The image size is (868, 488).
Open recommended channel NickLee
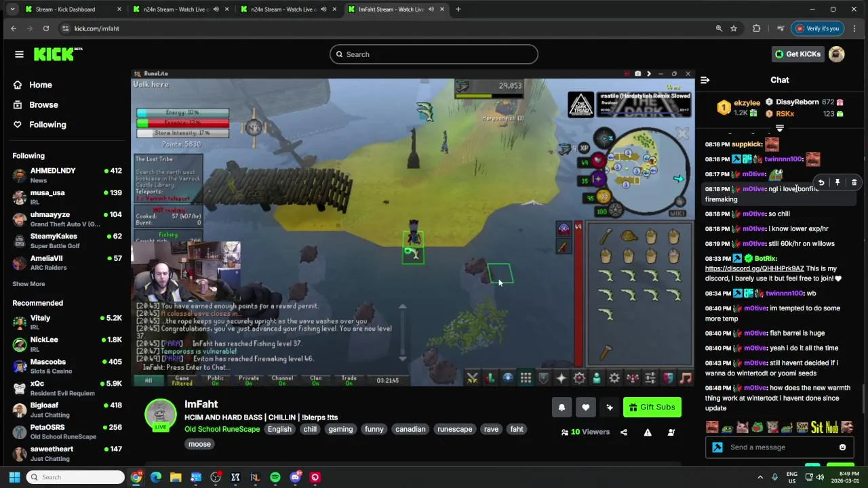coord(66,344)
